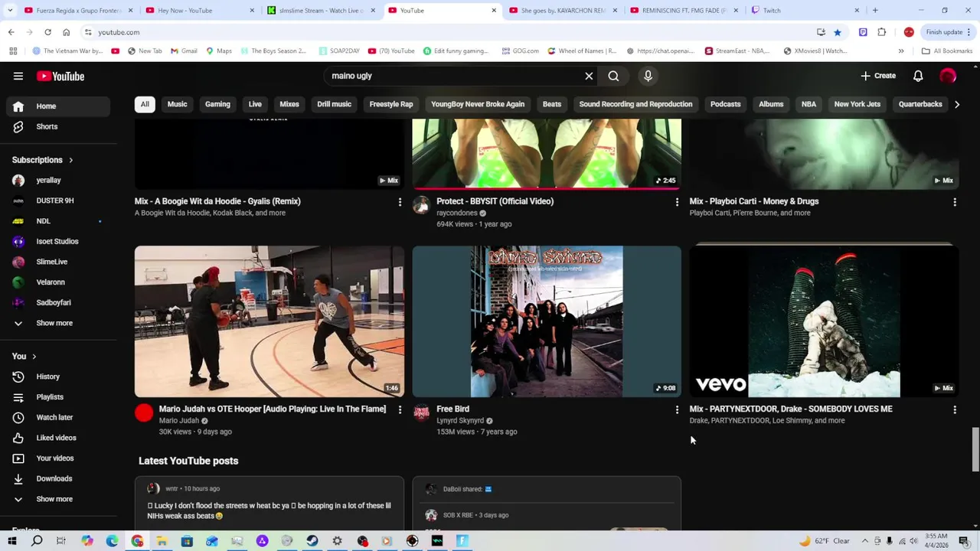Select the All filter chip

pyautogui.click(x=145, y=104)
